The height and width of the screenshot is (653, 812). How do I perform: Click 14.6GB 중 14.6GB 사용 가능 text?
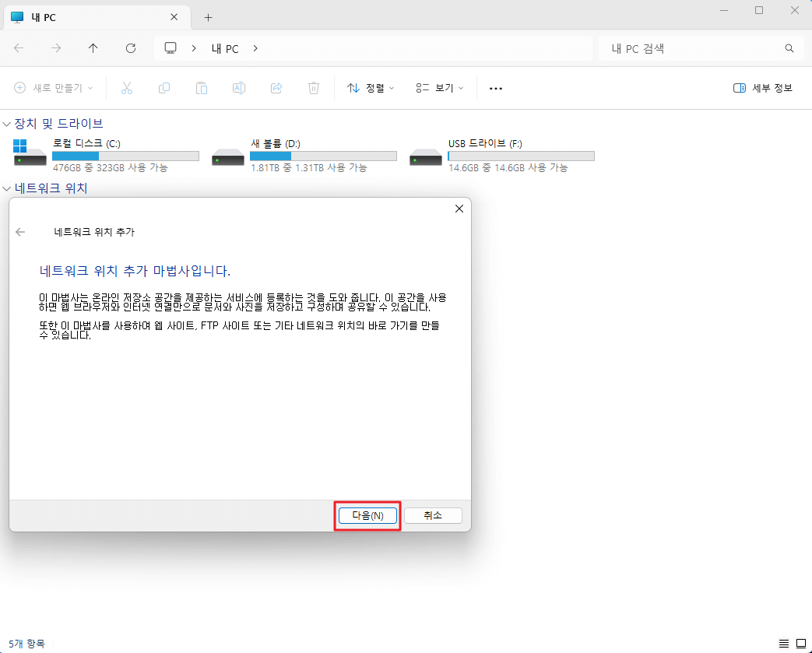point(508,168)
